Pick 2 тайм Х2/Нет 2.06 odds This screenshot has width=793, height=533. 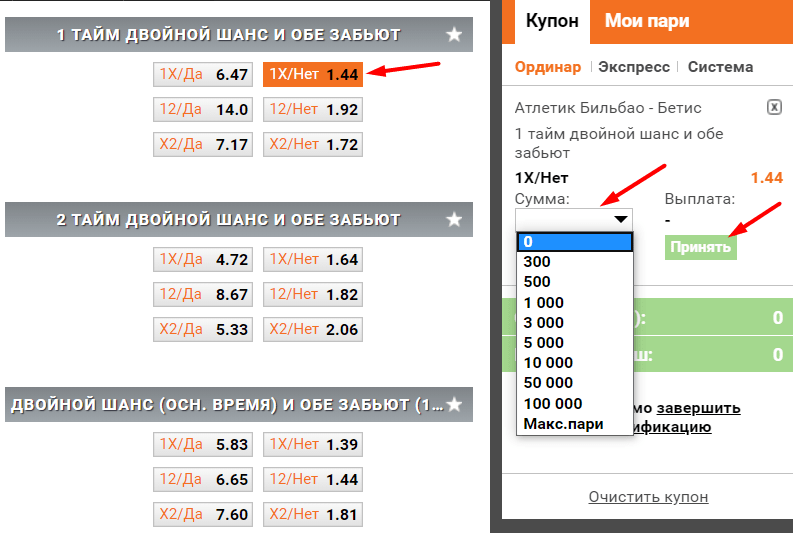(x=313, y=330)
